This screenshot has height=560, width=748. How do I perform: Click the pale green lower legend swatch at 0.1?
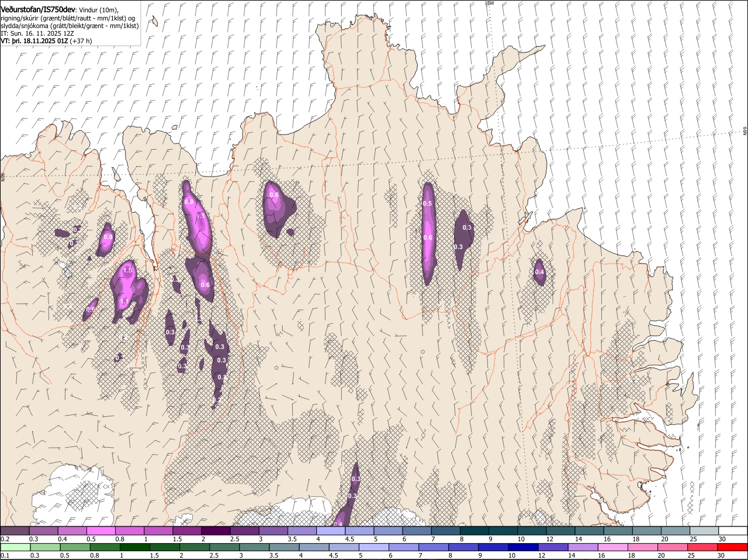coord(15,547)
